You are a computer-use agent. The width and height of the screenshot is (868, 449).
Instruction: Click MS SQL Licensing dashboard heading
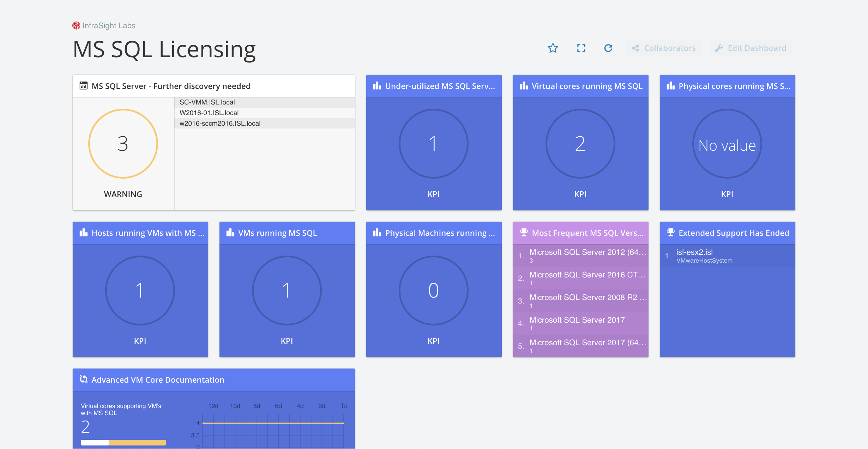(x=164, y=49)
